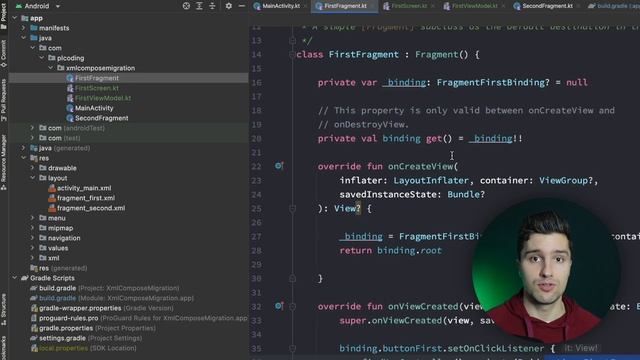Viewport: 640px width, 360px height.
Task: Open the project-level build.gradle file
Action: (x=105, y=288)
